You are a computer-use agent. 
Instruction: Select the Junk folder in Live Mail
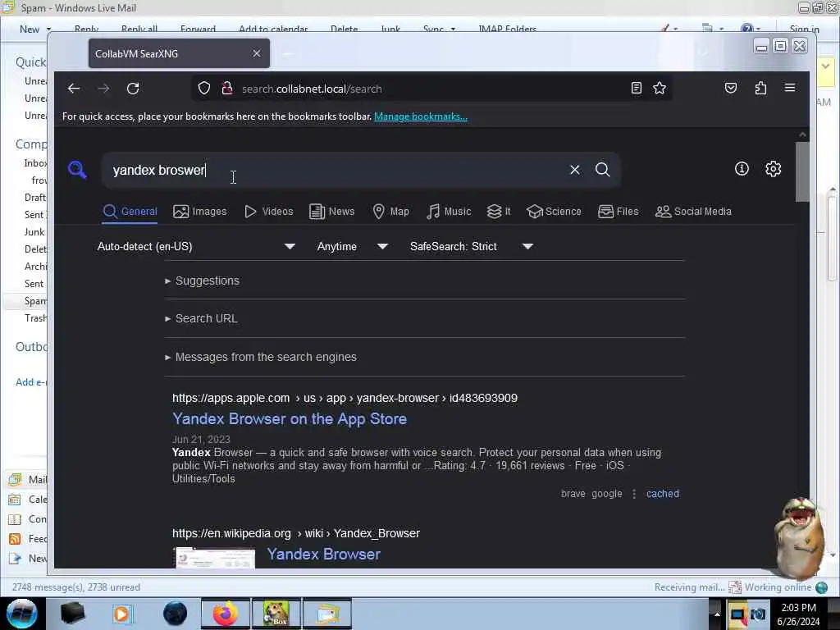pyautogui.click(x=34, y=232)
